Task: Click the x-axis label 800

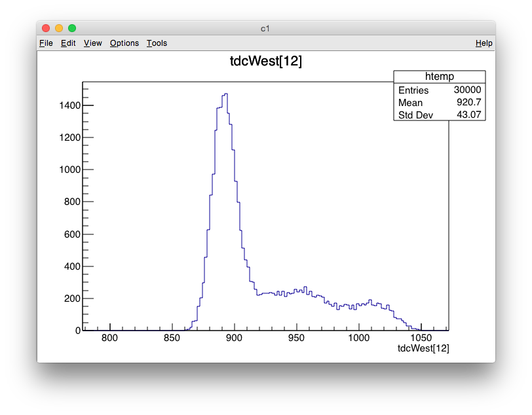Action: click(109, 338)
